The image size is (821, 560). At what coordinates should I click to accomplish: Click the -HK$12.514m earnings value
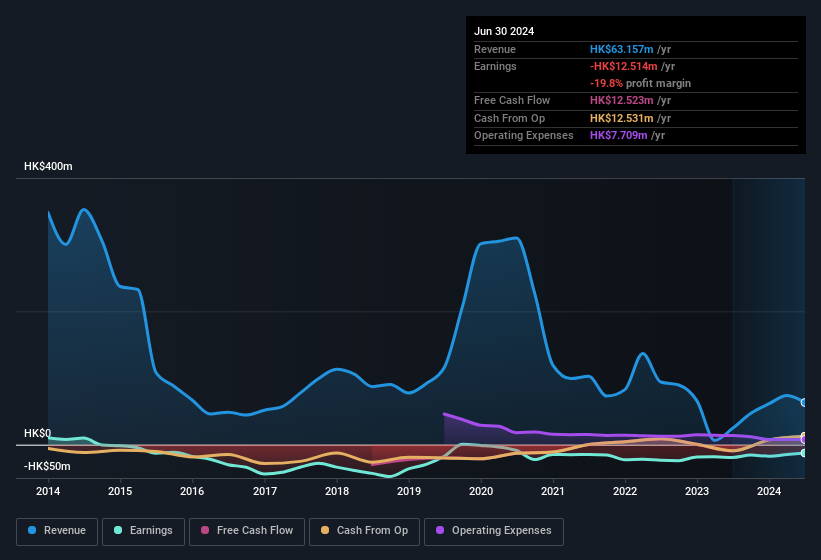pyautogui.click(x=624, y=66)
